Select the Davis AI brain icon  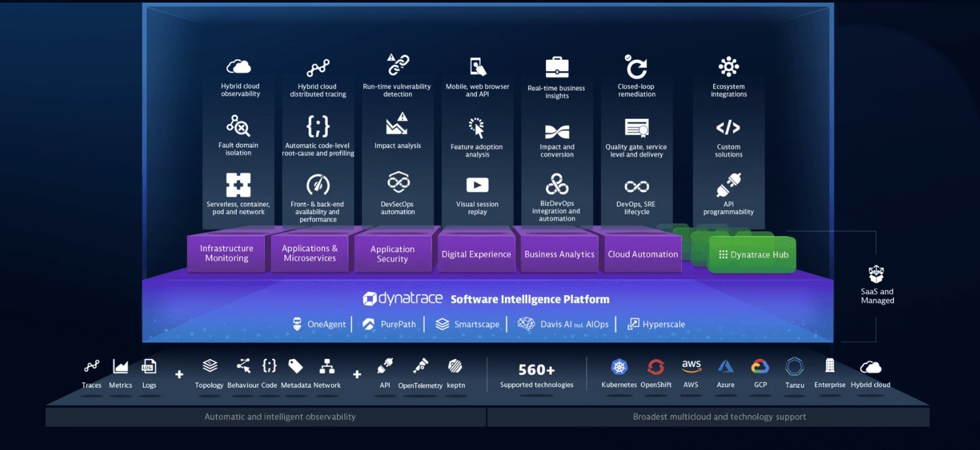point(526,324)
